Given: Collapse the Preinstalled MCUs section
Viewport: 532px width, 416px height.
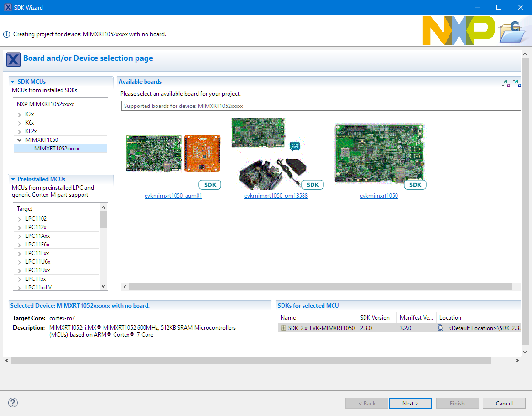Looking at the screenshot, I should pyautogui.click(x=13, y=179).
